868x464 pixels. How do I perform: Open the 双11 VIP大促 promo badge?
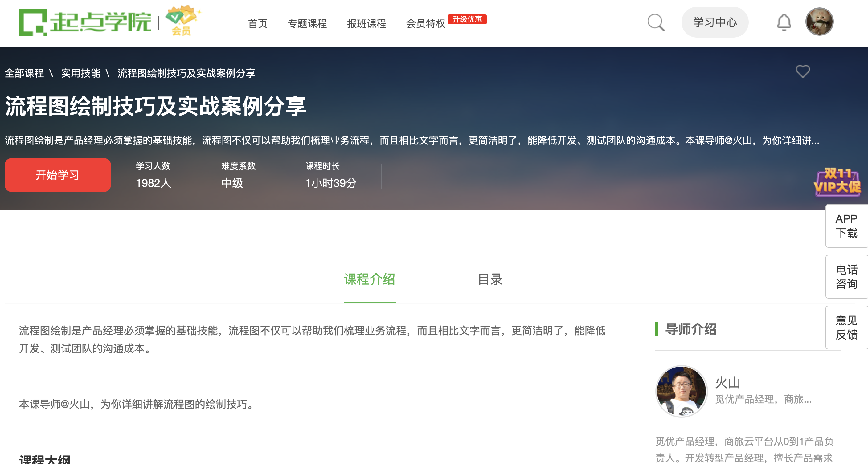[x=837, y=182]
